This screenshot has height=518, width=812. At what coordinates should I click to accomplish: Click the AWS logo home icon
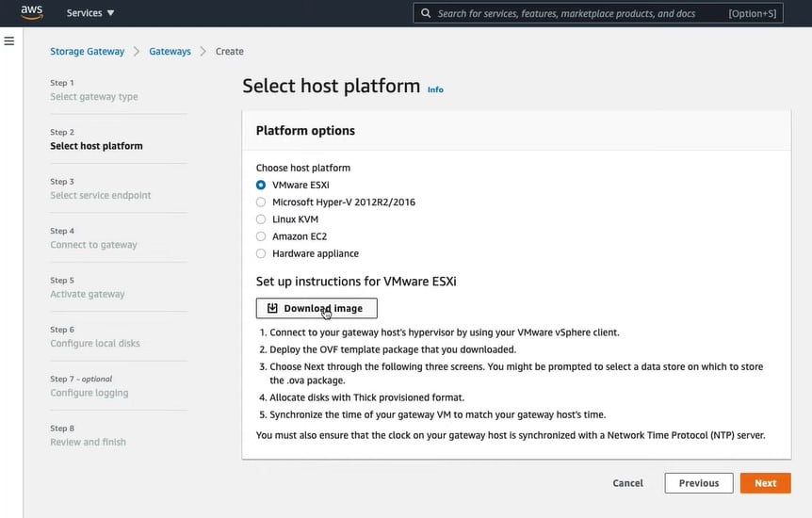[x=32, y=12]
